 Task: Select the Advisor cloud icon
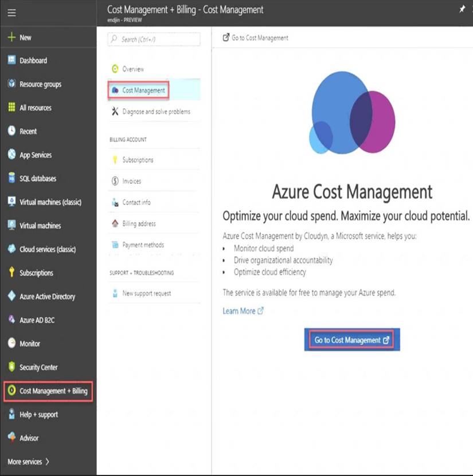pos(11,437)
